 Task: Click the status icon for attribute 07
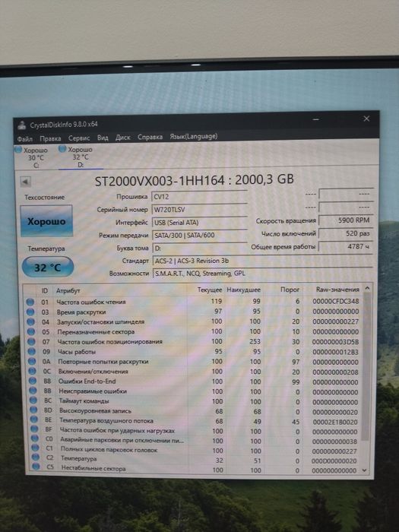tap(31, 341)
